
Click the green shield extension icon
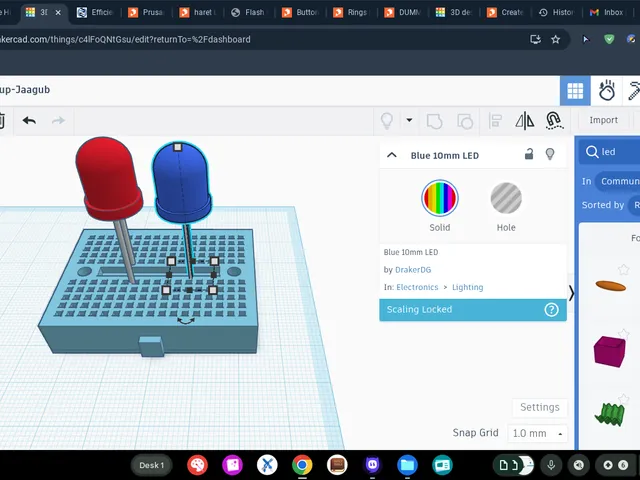pyautogui.click(x=609, y=39)
